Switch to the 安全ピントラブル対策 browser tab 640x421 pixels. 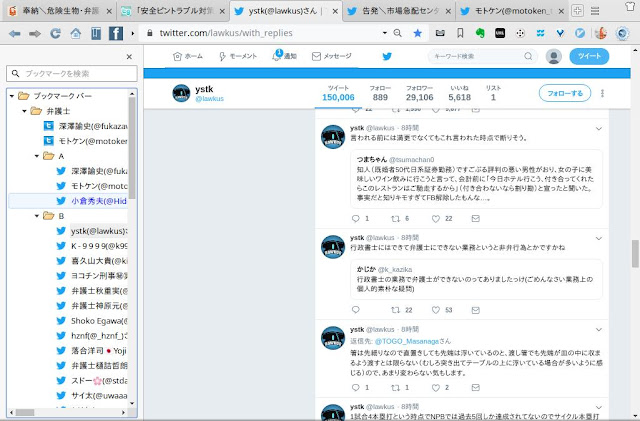[173, 11]
